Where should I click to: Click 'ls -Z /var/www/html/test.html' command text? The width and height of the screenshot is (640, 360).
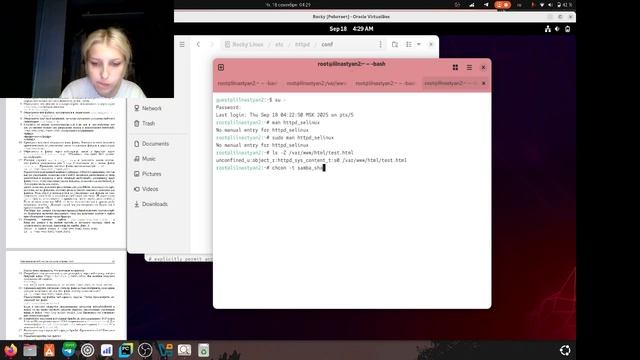point(313,153)
